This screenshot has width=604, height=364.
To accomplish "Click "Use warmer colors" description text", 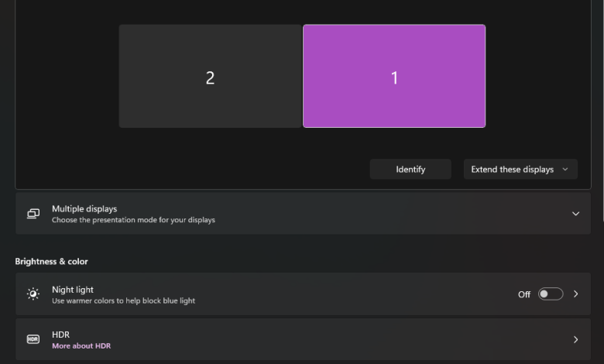I will pyautogui.click(x=123, y=300).
